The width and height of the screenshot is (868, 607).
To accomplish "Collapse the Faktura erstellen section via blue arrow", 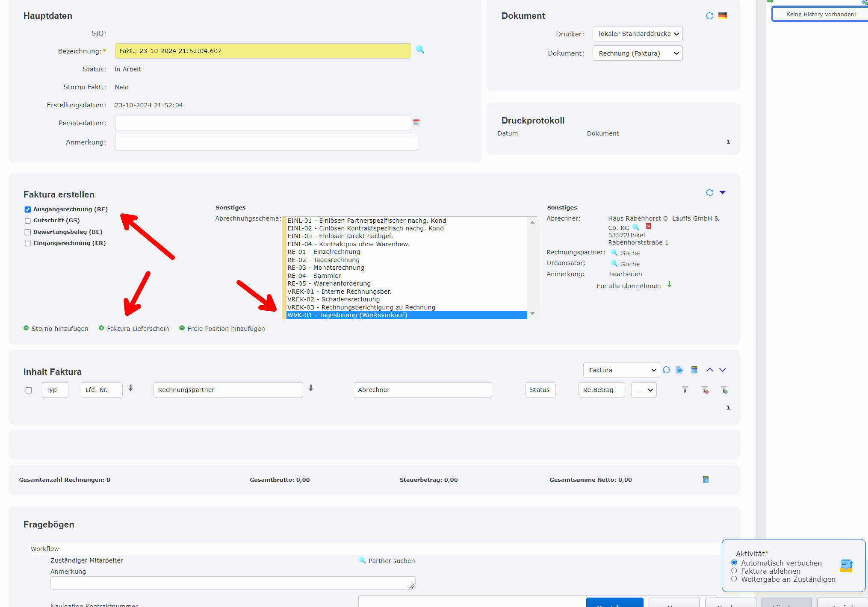I will (723, 192).
